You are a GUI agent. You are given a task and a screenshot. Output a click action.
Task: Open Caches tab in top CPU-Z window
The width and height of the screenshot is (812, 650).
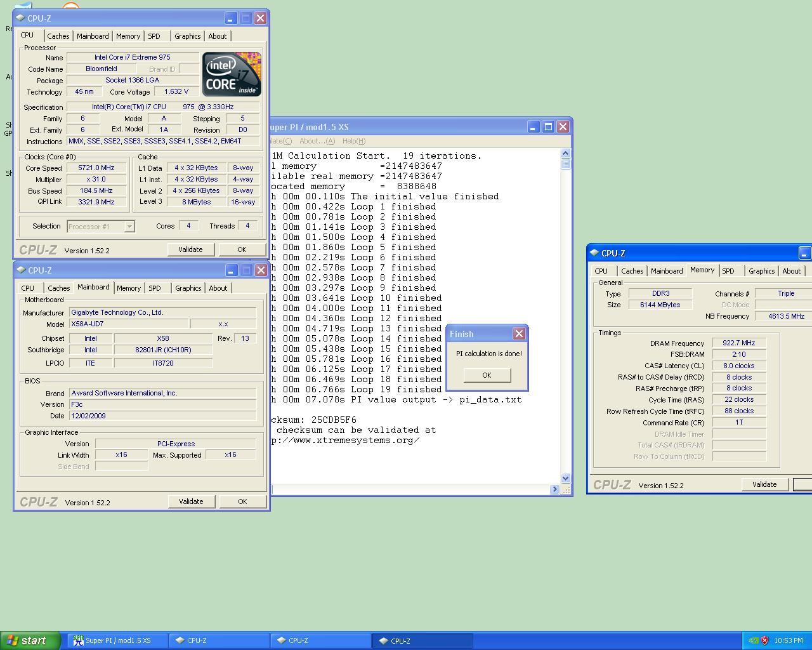tap(58, 36)
